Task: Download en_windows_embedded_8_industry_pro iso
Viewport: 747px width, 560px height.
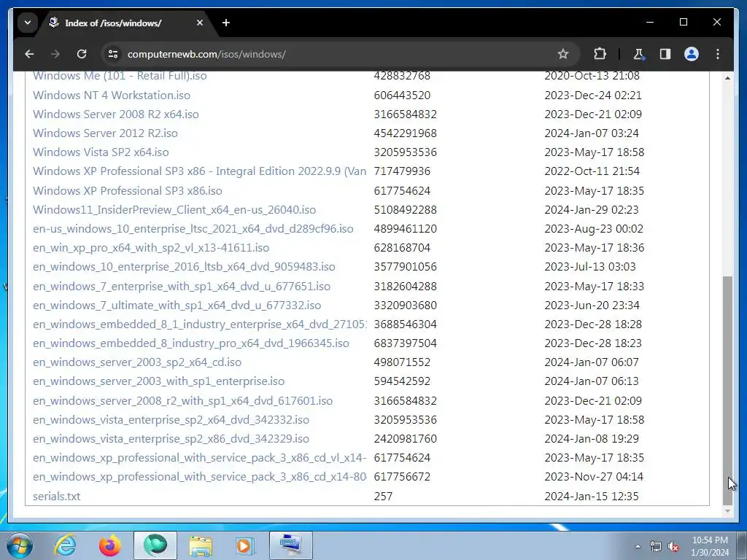Action: (x=191, y=343)
